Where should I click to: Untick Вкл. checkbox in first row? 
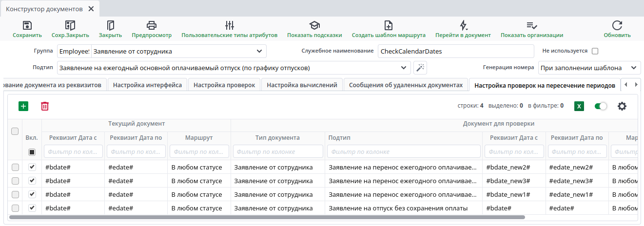click(x=32, y=167)
